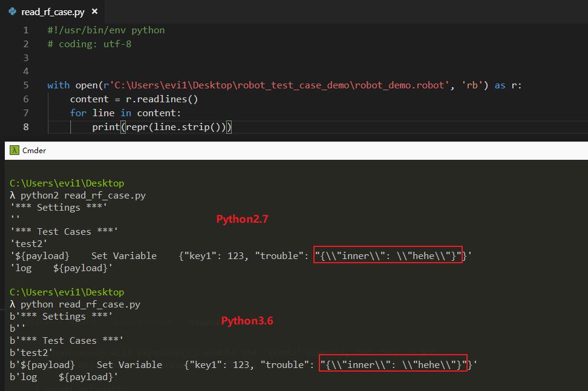Select the read_rf_case.py editor tab
The width and height of the screenshot is (588, 391).
tap(53, 12)
